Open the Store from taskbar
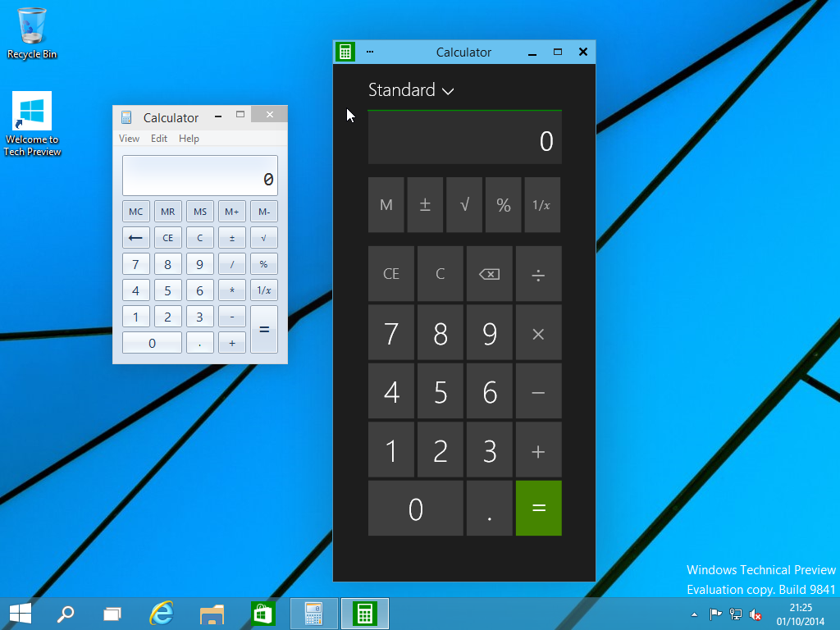The height and width of the screenshot is (630, 840). pos(262,614)
